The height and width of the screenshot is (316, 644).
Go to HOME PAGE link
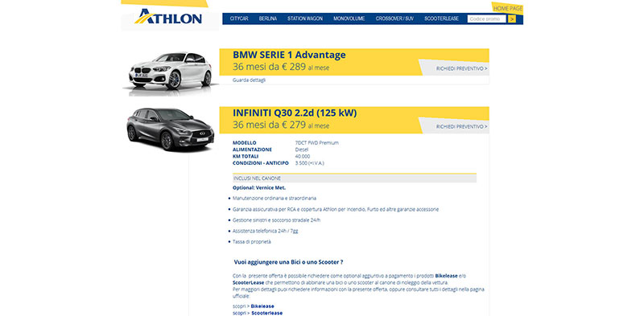tap(508, 8)
